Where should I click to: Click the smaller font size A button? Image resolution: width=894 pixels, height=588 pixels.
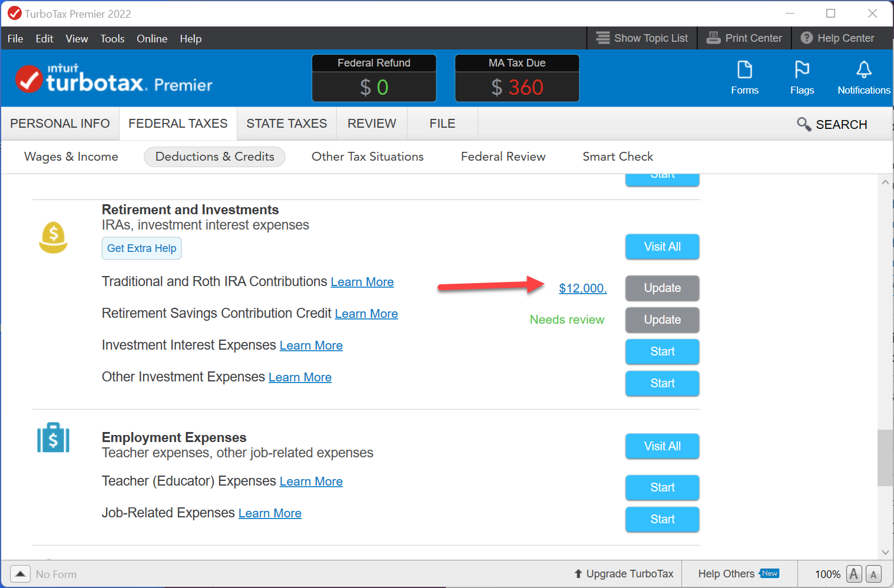click(x=873, y=574)
